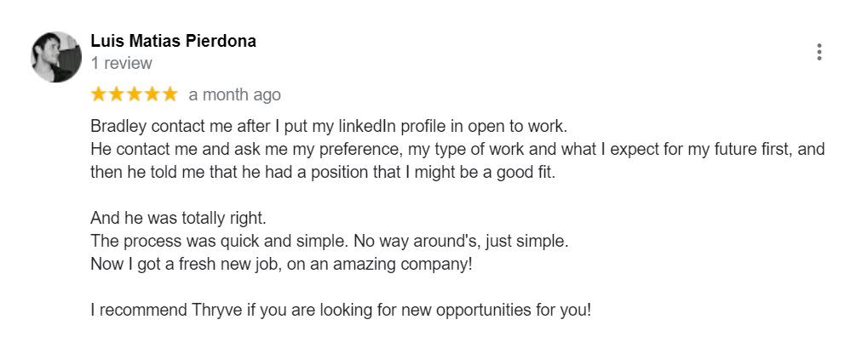The image size is (868, 348).
Task: Open the three-dot review options menu
Action: [819, 52]
